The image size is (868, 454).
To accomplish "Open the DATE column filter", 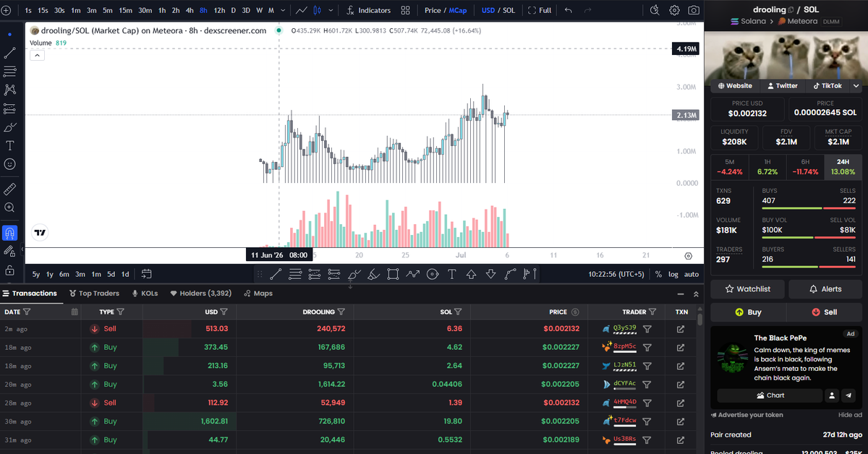I will click(x=27, y=312).
